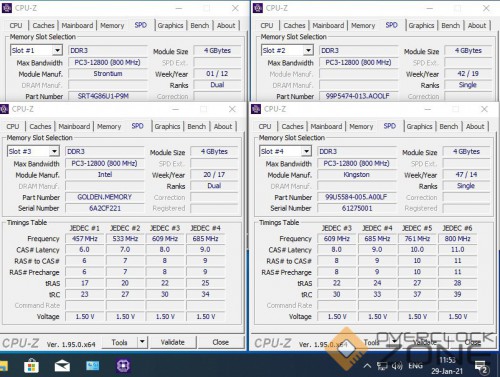Go to Bench tab in Slot #2 window
The width and height of the screenshot is (500, 377).
[450, 26]
